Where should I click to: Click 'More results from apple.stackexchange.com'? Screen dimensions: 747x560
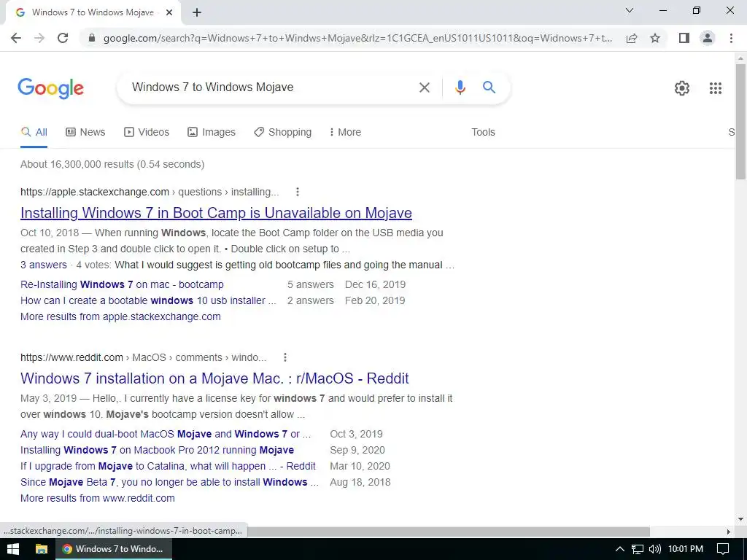(x=120, y=316)
